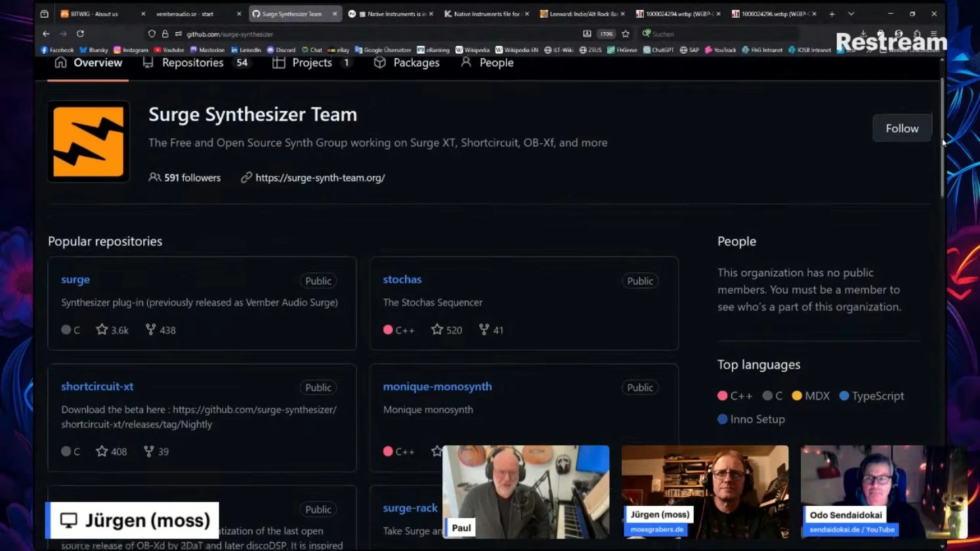Screen dimensions: 980x551
Task: View the 41 forks of stochas
Action: tap(491, 330)
